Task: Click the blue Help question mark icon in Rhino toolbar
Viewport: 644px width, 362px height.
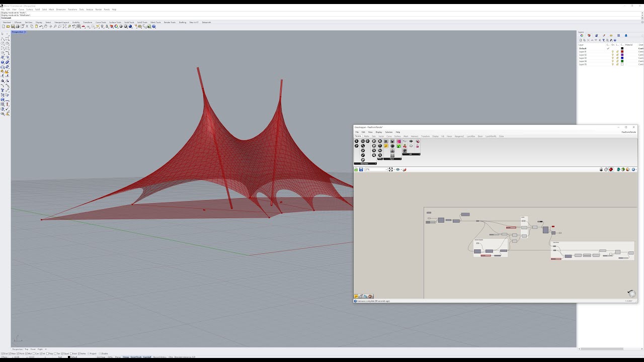Action: pos(153,26)
